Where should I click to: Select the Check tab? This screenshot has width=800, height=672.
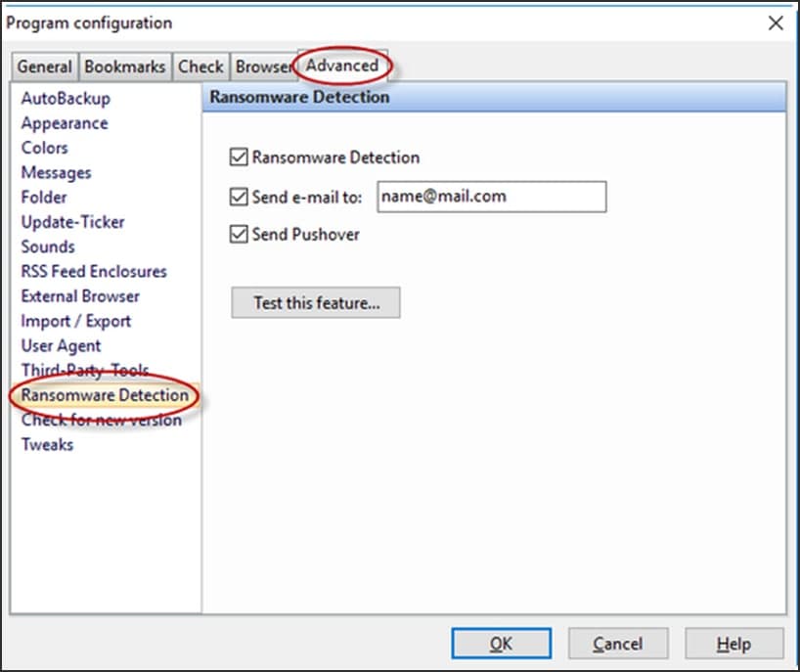coord(200,67)
